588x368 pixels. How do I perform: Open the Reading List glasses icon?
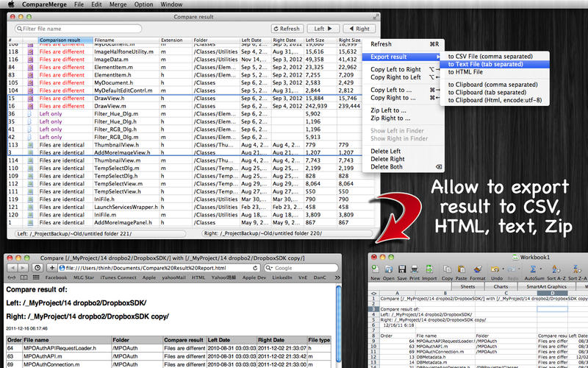tap(12, 277)
